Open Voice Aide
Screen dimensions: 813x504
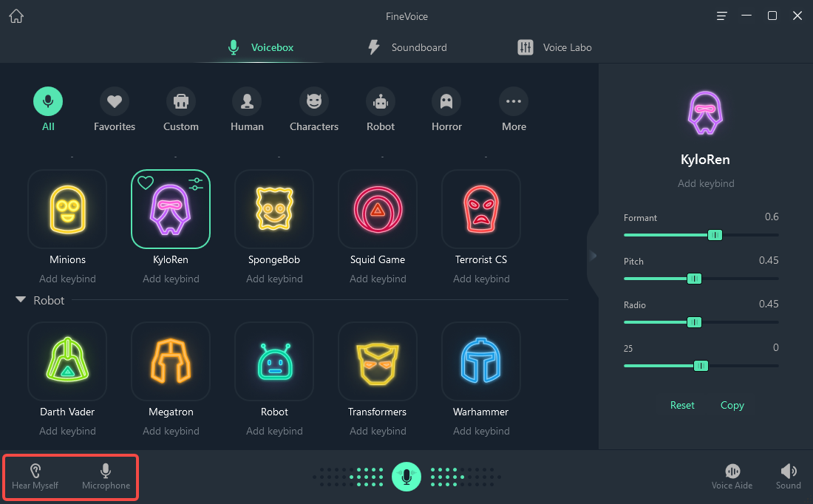[x=732, y=477]
